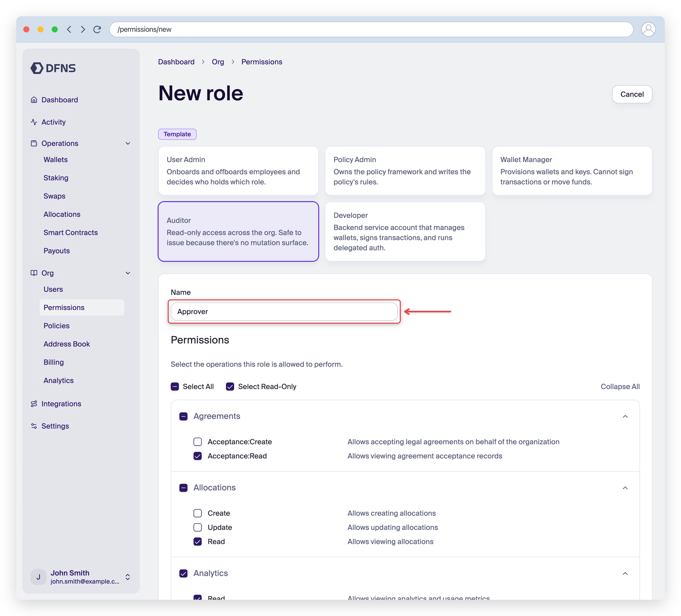Toggle the Select All checkbox
The width and height of the screenshot is (681, 616).
click(x=175, y=386)
